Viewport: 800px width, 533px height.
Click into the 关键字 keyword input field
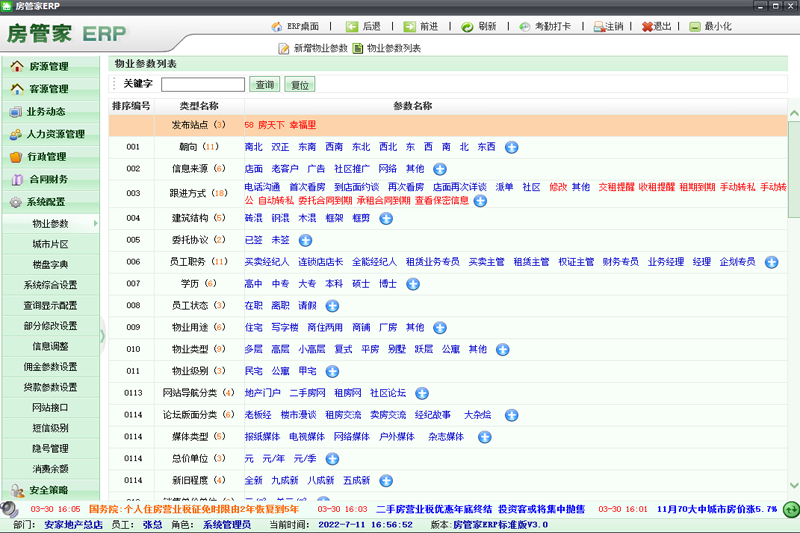coord(202,85)
